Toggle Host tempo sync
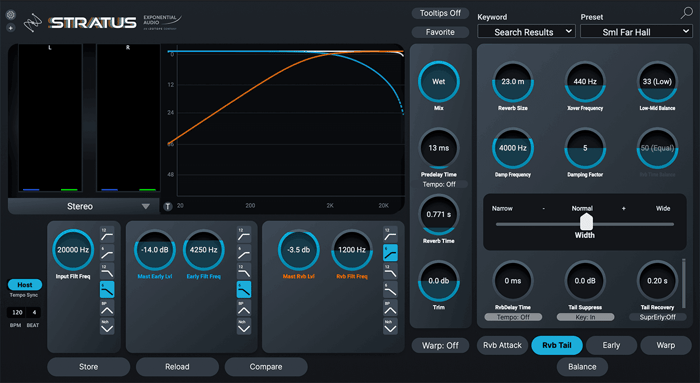This screenshot has height=383, width=700. (25, 285)
